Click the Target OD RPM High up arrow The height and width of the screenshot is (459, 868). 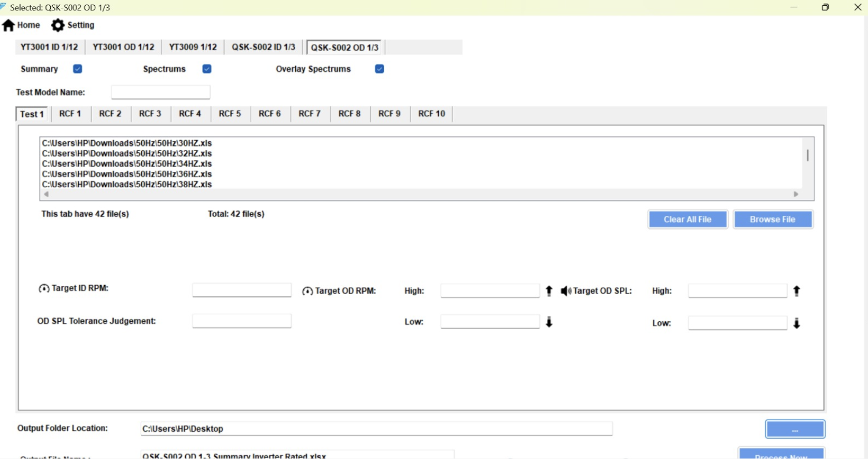549,291
